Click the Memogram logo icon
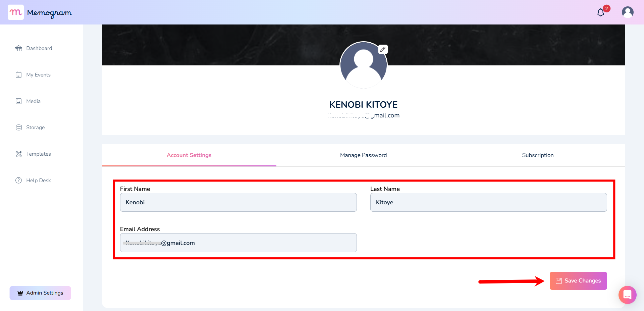The height and width of the screenshot is (311, 644). pos(16,12)
